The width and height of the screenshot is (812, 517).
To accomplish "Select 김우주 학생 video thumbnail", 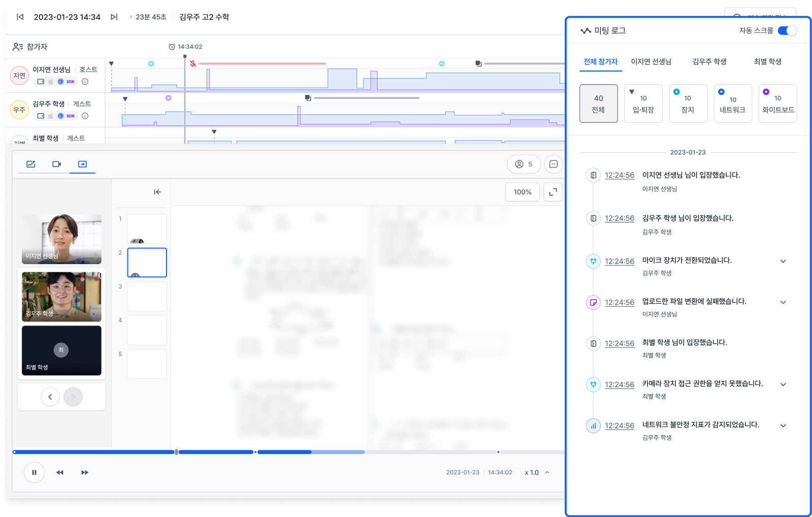I will point(61,297).
